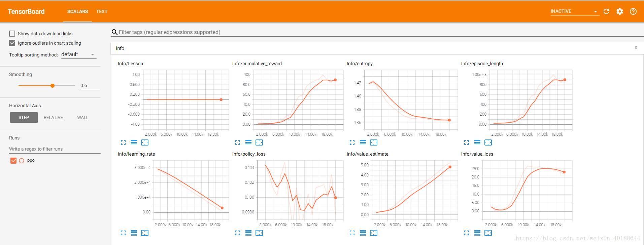Fit domain to data on Info/learning_rate
644x245 pixels.
point(145,233)
